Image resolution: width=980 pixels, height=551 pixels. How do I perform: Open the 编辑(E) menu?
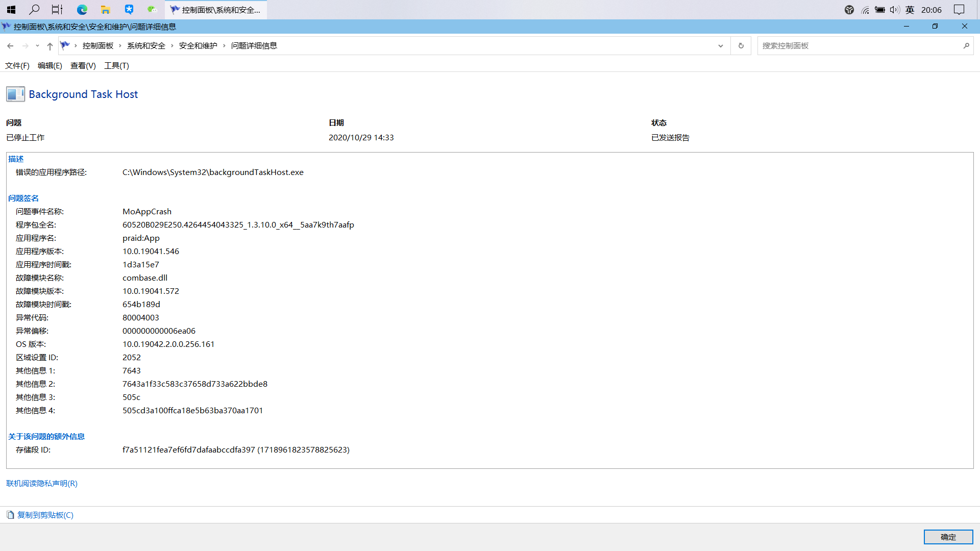(50, 65)
